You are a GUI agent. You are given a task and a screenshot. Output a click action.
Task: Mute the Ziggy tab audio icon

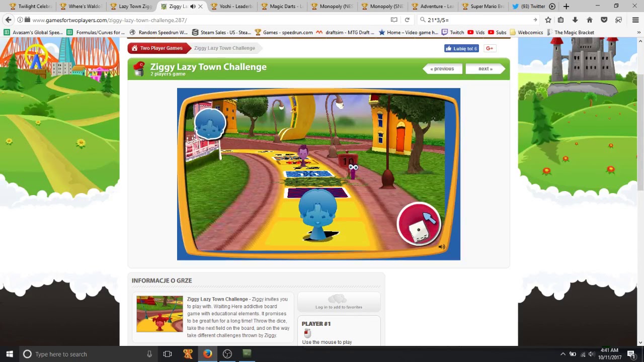click(193, 7)
